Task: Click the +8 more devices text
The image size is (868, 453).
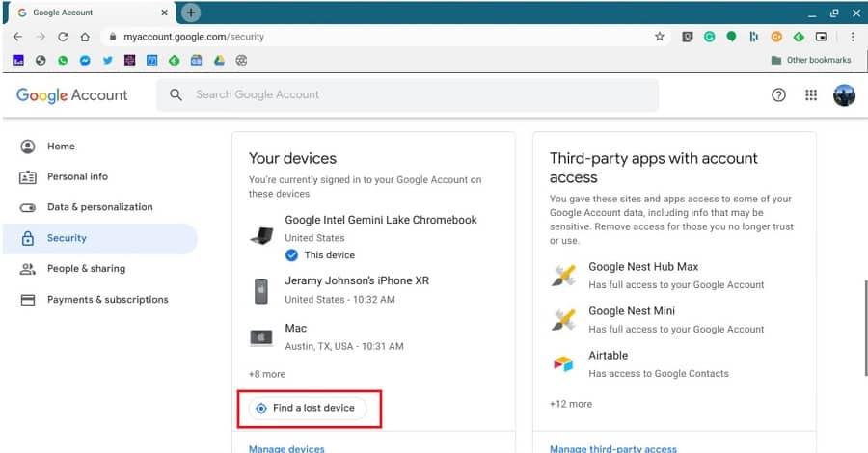Action: [x=267, y=374]
